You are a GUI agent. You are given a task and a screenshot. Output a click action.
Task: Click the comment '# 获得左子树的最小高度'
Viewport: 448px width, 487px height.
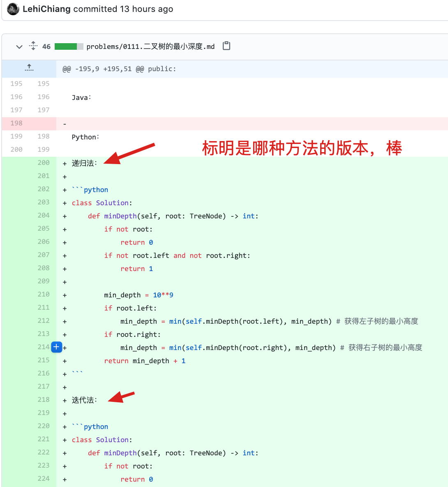click(x=377, y=321)
